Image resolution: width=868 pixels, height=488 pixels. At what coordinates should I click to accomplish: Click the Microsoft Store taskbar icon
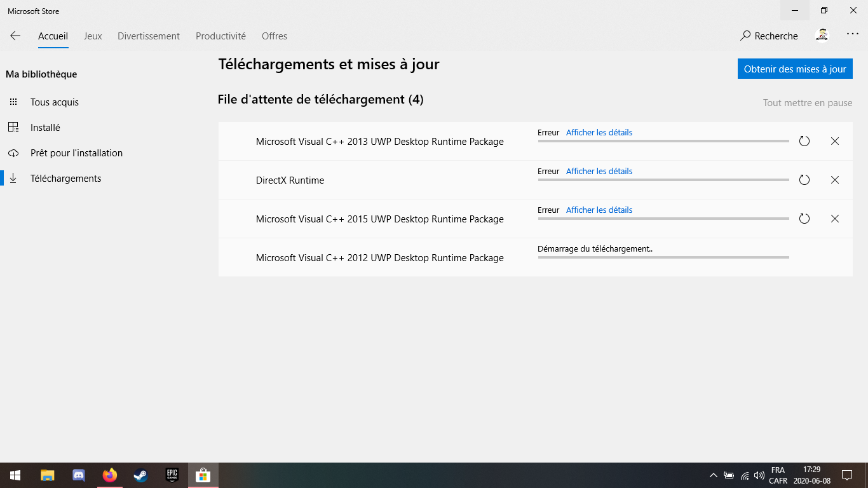click(203, 475)
